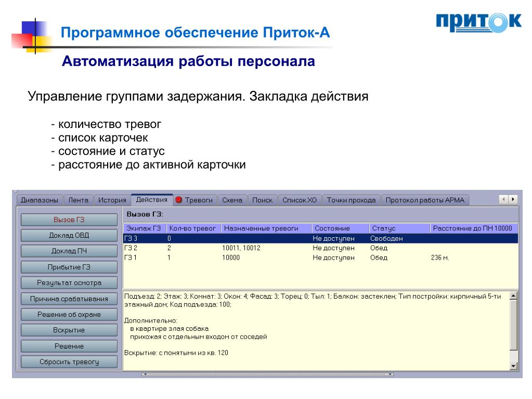
Task: Click the Свободен status cell
Action: click(386, 239)
